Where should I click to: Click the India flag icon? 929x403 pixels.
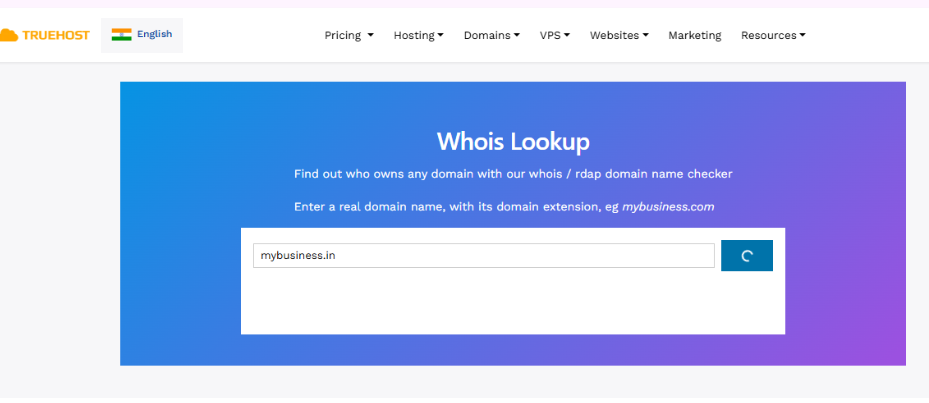(x=121, y=34)
